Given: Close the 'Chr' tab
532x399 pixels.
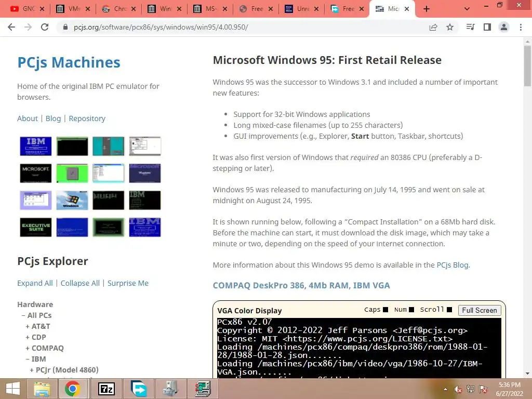Looking at the screenshot, I should [x=134, y=9].
